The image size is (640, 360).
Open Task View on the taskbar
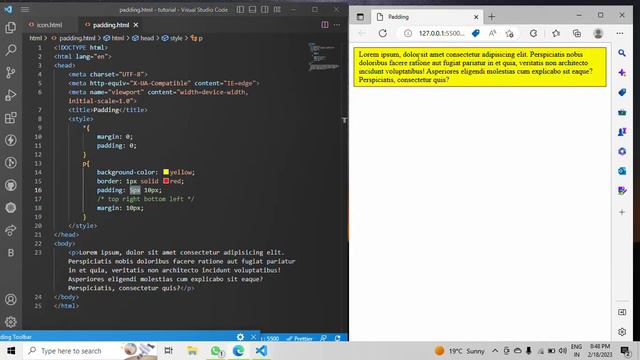[169, 351]
